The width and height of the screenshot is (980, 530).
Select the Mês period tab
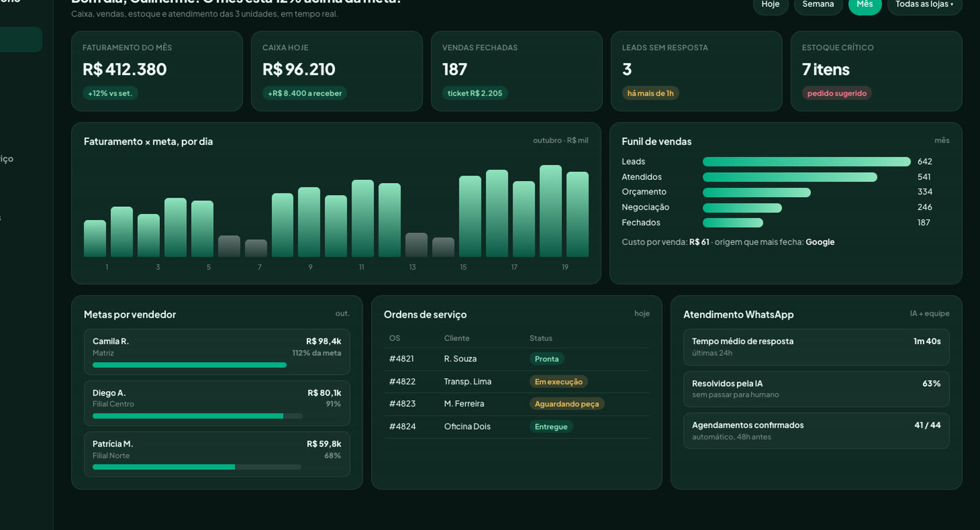pyautogui.click(x=865, y=5)
